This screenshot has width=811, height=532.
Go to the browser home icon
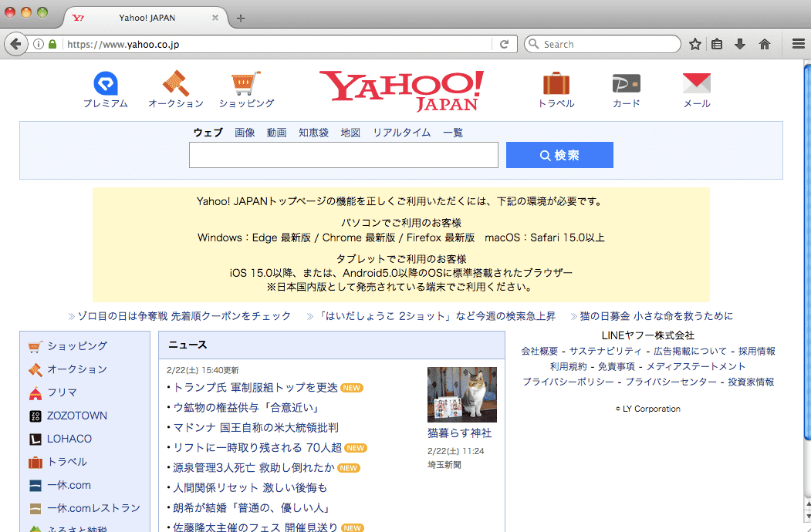point(765,44)
